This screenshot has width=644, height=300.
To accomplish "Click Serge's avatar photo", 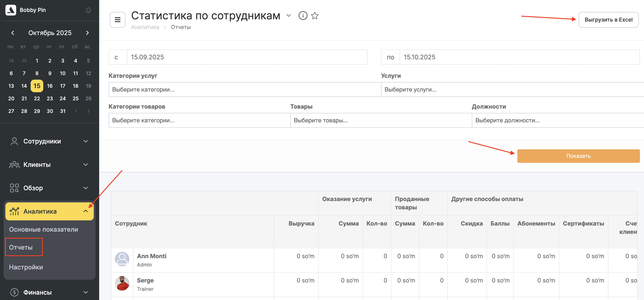I will (122, 283).
